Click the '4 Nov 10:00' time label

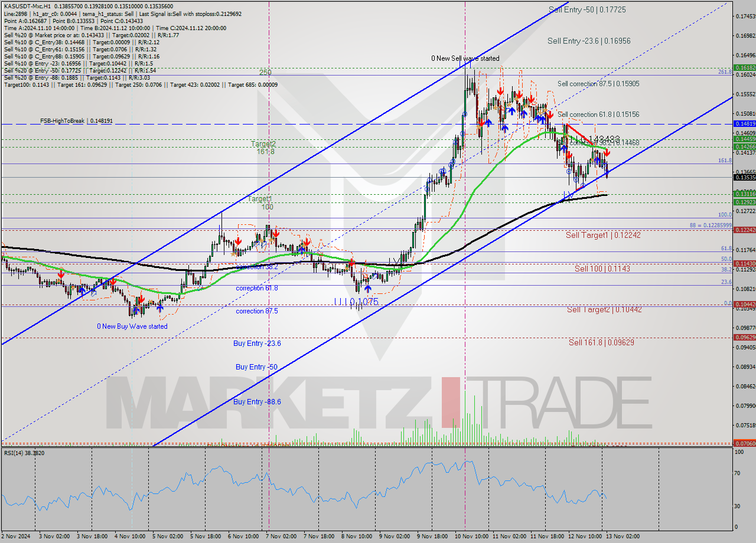coord(131,537)
